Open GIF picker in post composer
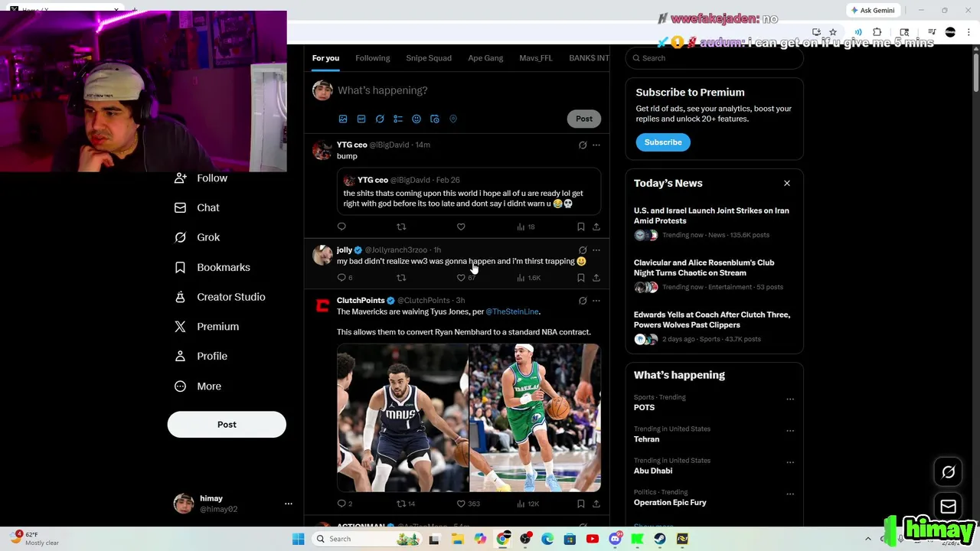The width and height of the screenshot is (980, 551). pos(361,119)
